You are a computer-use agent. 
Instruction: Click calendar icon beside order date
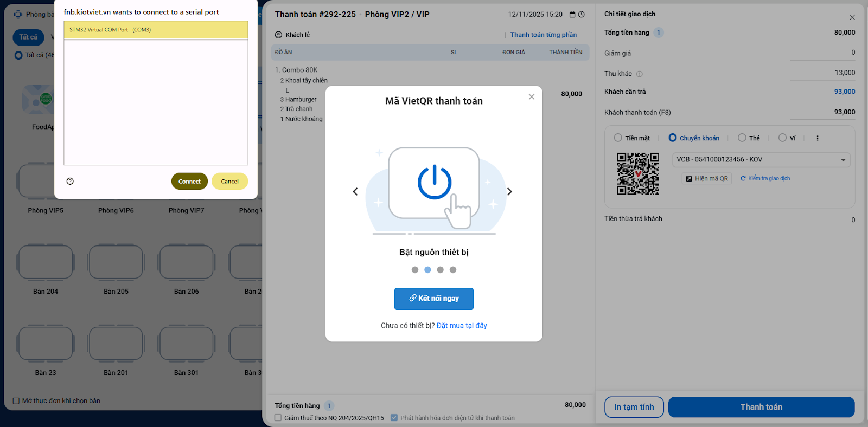coord(572,15)
